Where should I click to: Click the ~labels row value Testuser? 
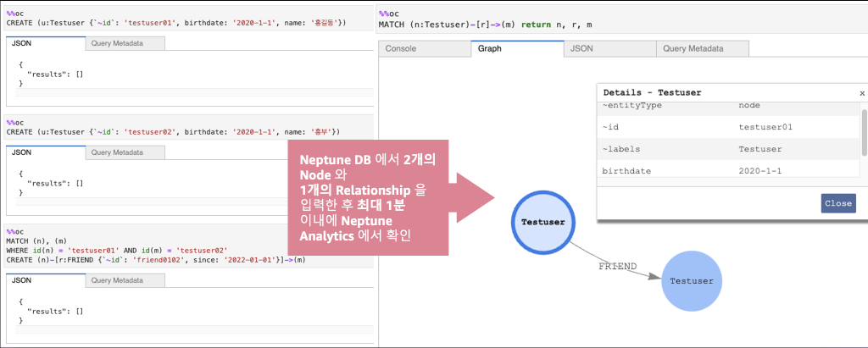pyautogui.click(x=760, y=149)
